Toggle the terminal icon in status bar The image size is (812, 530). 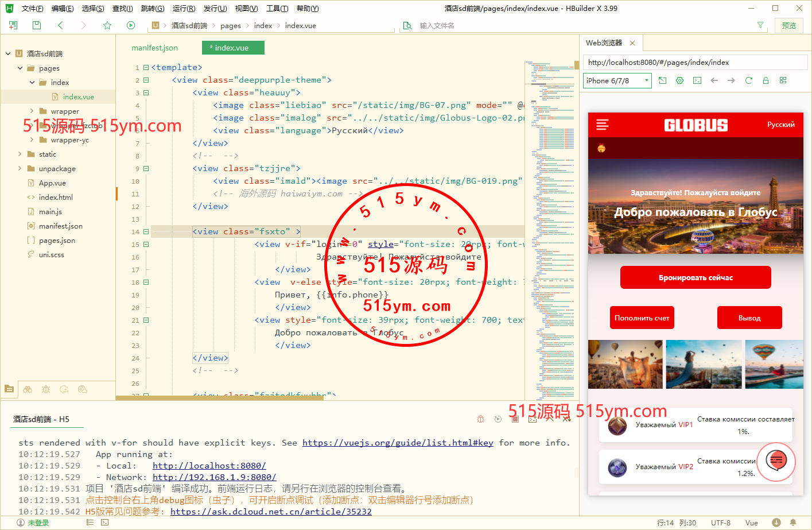tap(104, 523)
